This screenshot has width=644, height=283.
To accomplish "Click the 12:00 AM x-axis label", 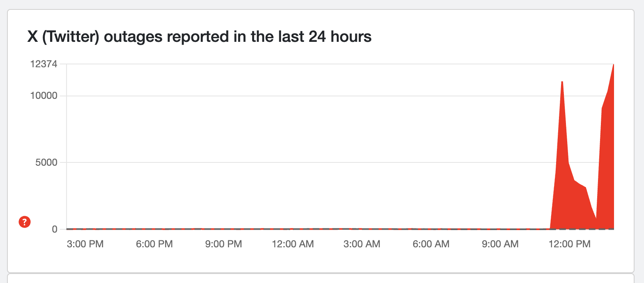I will (x=292, y=244).
